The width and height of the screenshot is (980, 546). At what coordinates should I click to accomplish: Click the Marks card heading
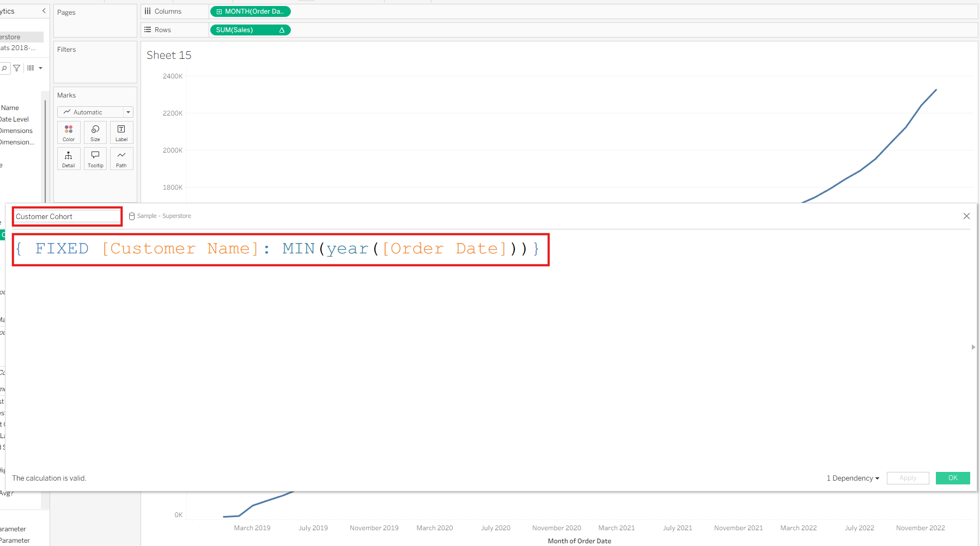coord(66,95)
